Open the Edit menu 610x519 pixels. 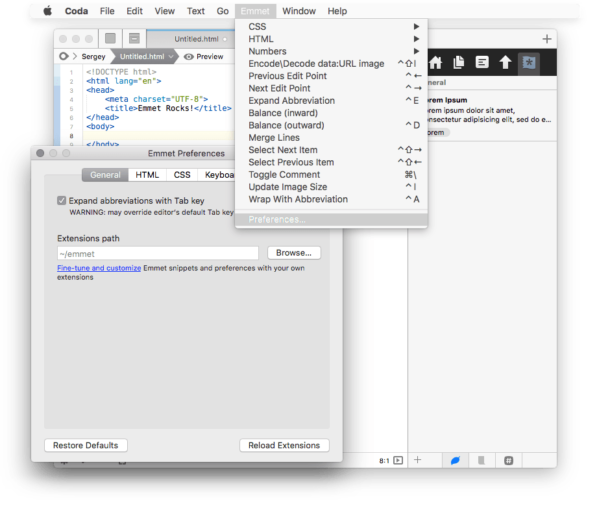(x=135, y=11)
